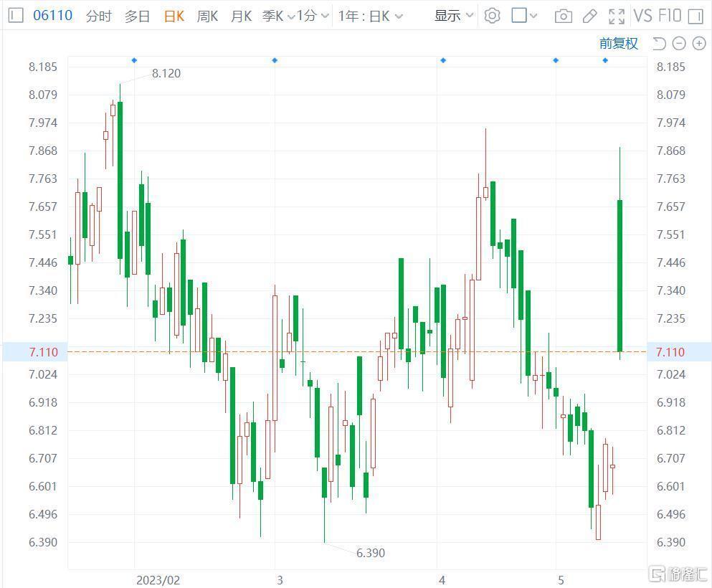
Task: Click the 7.974 right axis price
Action: [x=670, y=123]
